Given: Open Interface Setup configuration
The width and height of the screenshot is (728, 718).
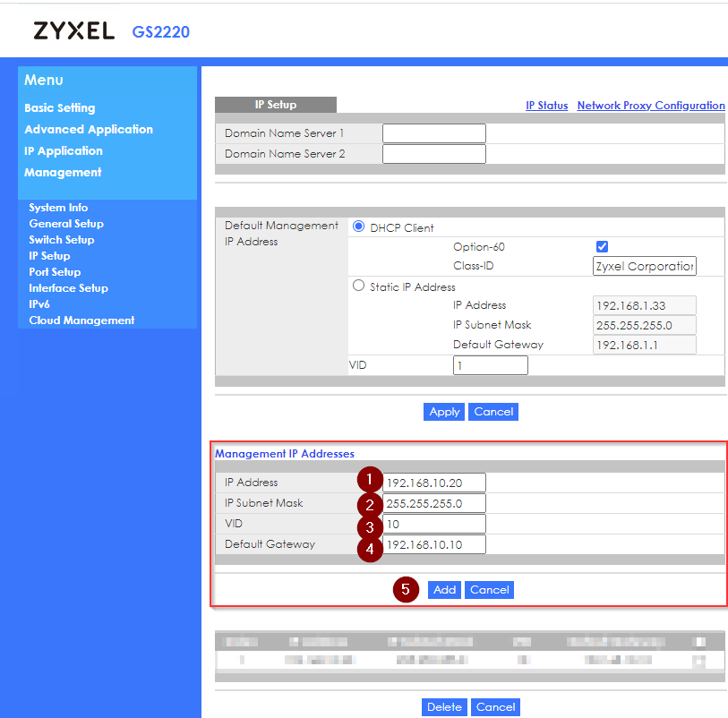Looking at the screenshot, I should pos(68,287).
